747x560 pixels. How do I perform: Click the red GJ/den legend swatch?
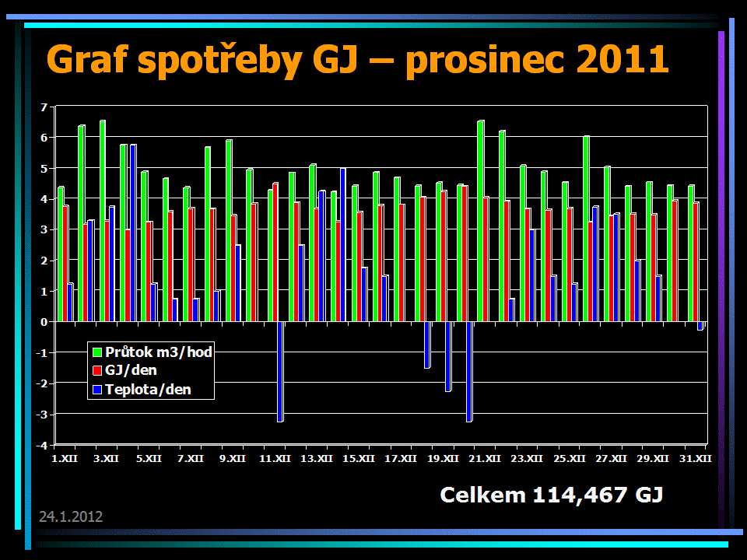point(97,371)
